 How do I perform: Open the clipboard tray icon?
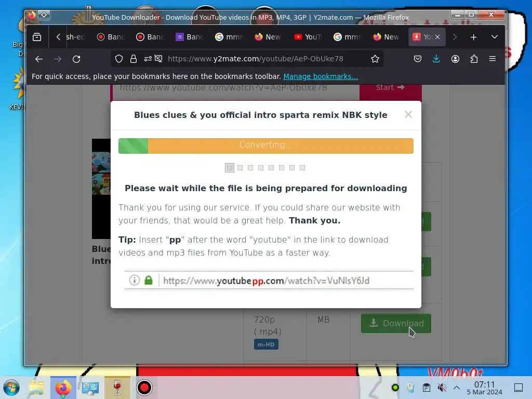pyautogui.click(x=427, y=388)
